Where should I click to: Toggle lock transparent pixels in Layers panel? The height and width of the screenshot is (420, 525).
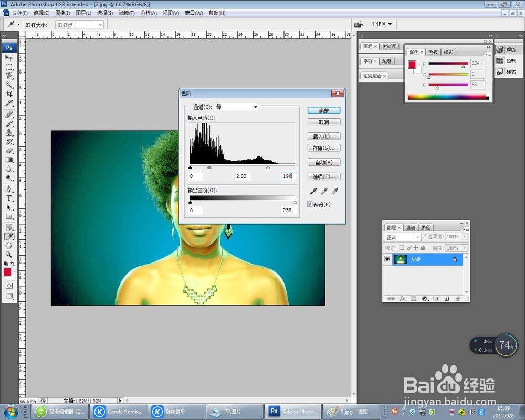coord(402,248)
